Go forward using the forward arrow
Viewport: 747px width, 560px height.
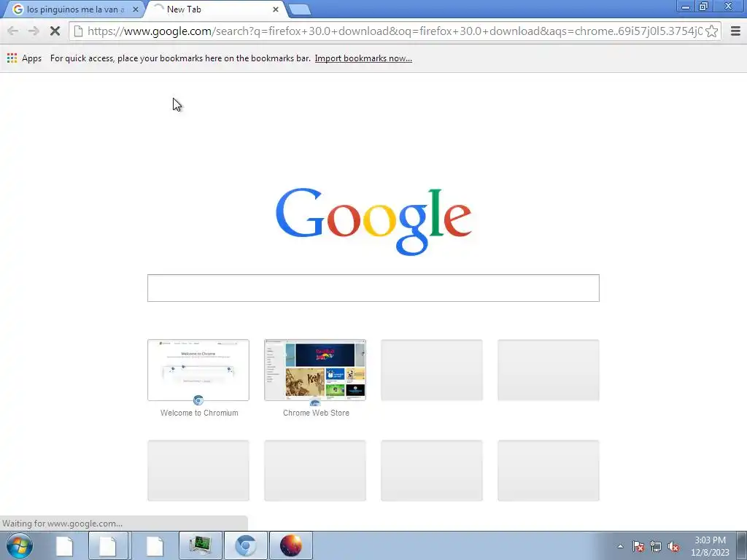34,31
